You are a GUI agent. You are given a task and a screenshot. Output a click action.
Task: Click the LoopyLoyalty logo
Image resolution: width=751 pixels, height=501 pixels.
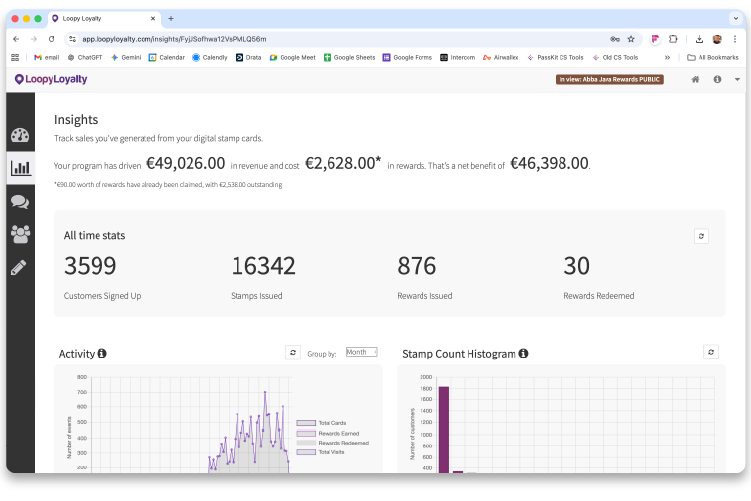tap(51, 80)
